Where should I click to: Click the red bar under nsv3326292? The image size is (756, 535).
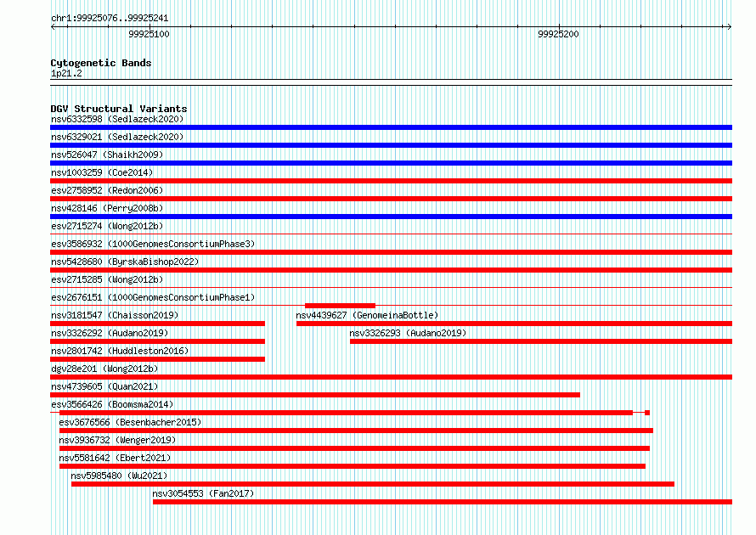tap(158, 341)
